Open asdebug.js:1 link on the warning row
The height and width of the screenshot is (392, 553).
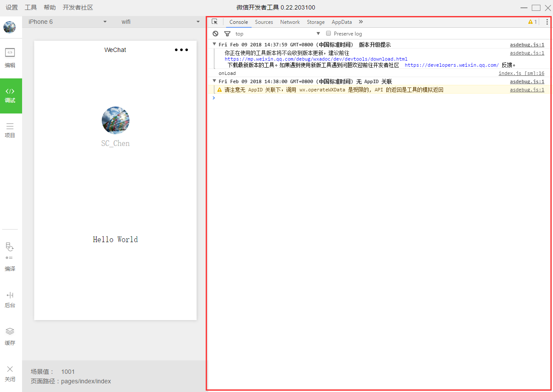(x=527, y=90)
